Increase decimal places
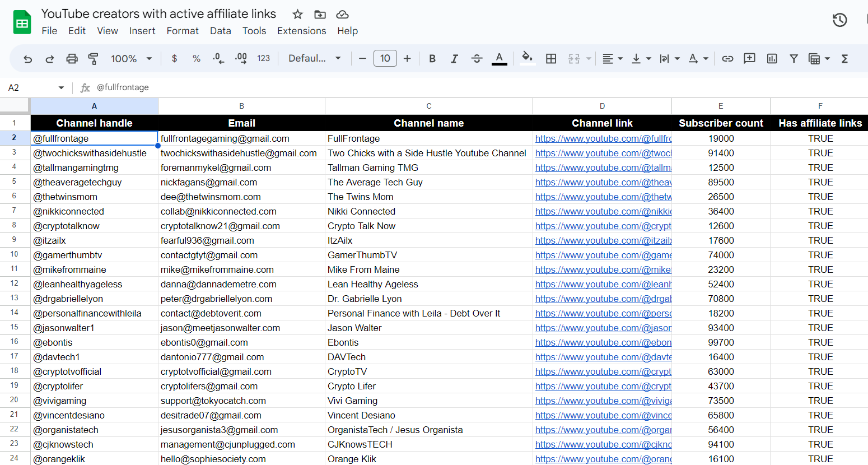 [241, 58]
